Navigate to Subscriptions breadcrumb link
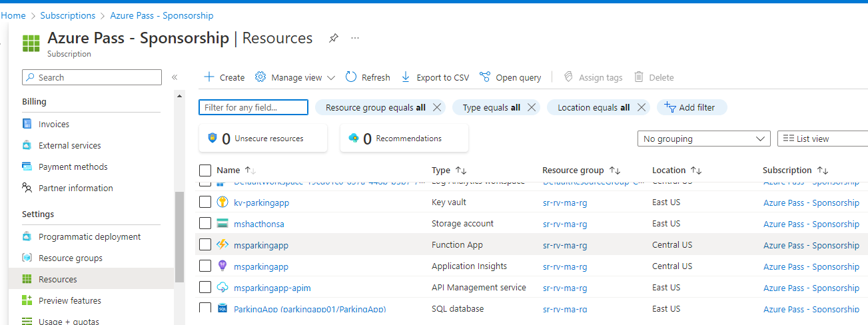Viewport: 868px width, 325px height. pos(67,15)
